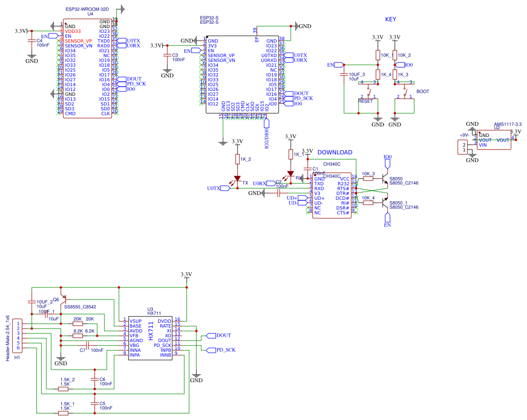
Task: Click the DOWNLOAD section title text
Action: coord(335,152)
